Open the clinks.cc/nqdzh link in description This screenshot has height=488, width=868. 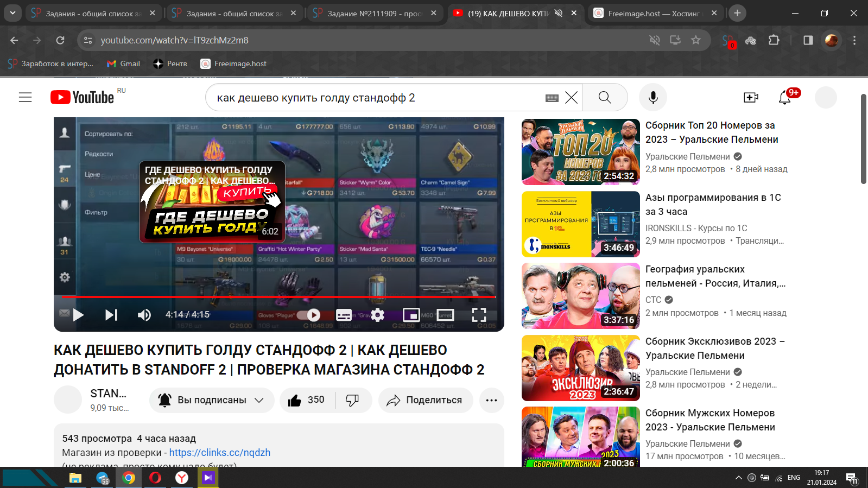[220, 452]
